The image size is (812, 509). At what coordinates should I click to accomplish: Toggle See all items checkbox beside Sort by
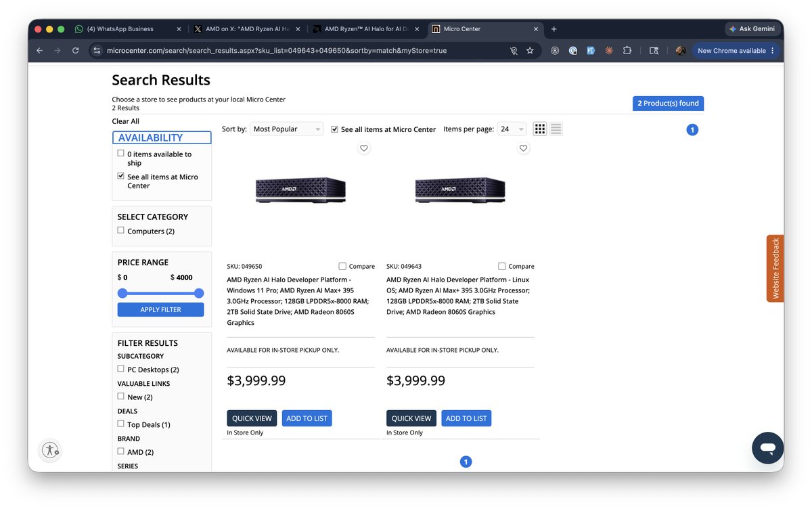coord(334,129)
